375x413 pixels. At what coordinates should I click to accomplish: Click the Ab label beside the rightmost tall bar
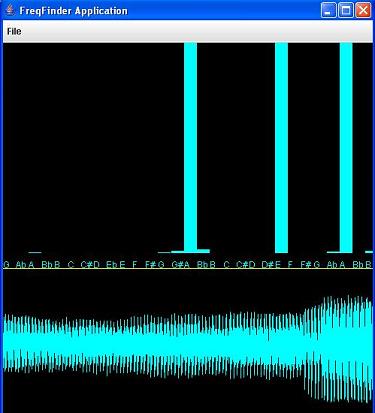(x=332, y=265)
